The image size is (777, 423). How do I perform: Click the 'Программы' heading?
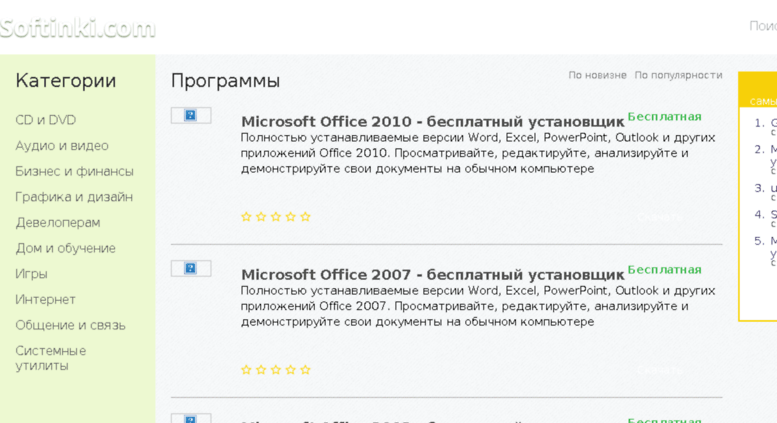(x=225, y=81)
